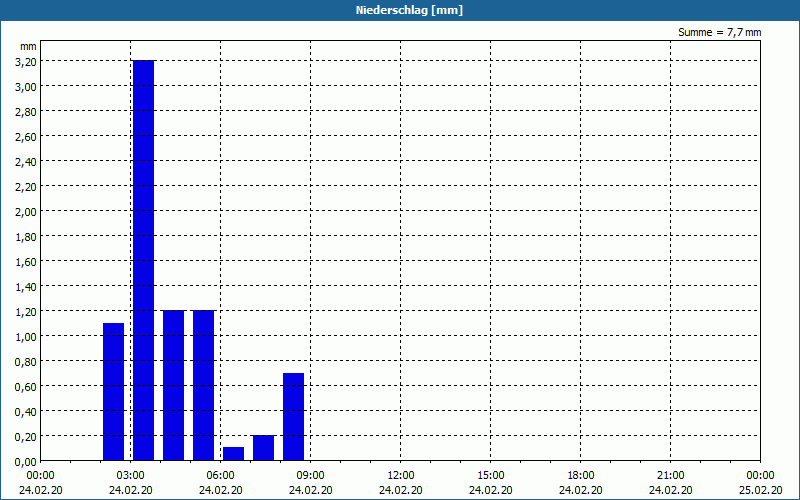The image size is (800, 500).
Task: Click the x-axis time label "06:00"
Action: 220,476
